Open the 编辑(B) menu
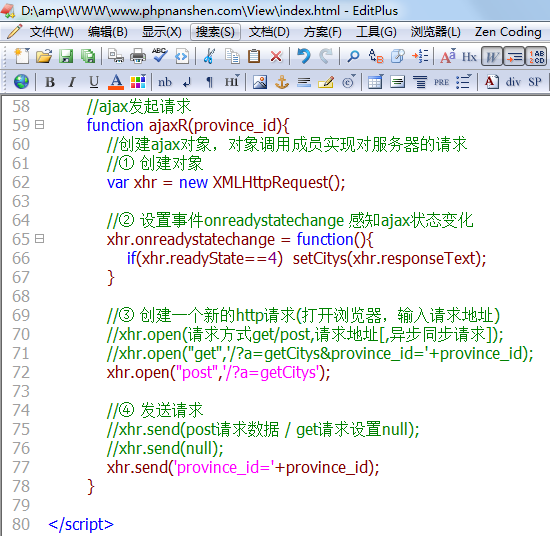This screenshot has width=550, height=536. [x=108, y=32]
